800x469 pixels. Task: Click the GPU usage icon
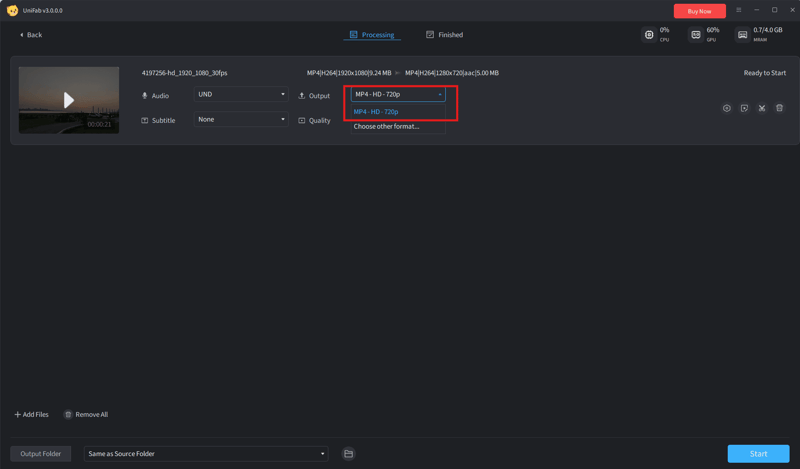[696, 35]
